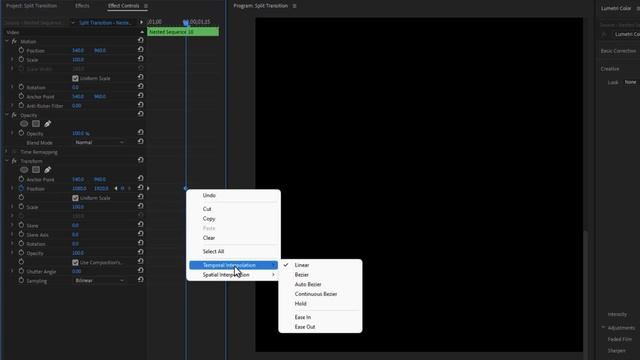
Task: Switch to the Effects tab
Action: coord(82,6)
